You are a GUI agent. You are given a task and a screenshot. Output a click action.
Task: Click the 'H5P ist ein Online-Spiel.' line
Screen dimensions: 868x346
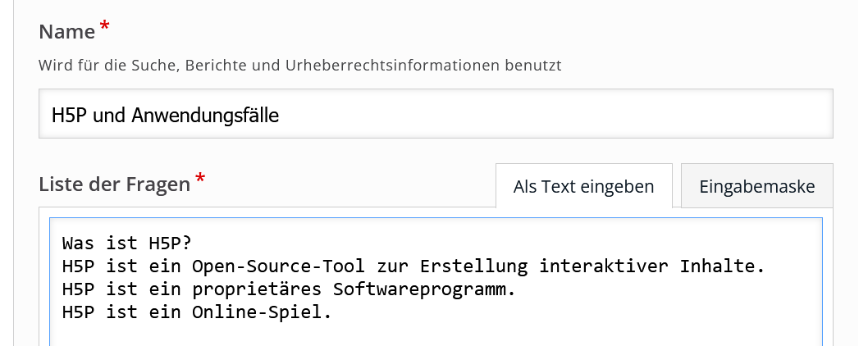tap(196, 312)
